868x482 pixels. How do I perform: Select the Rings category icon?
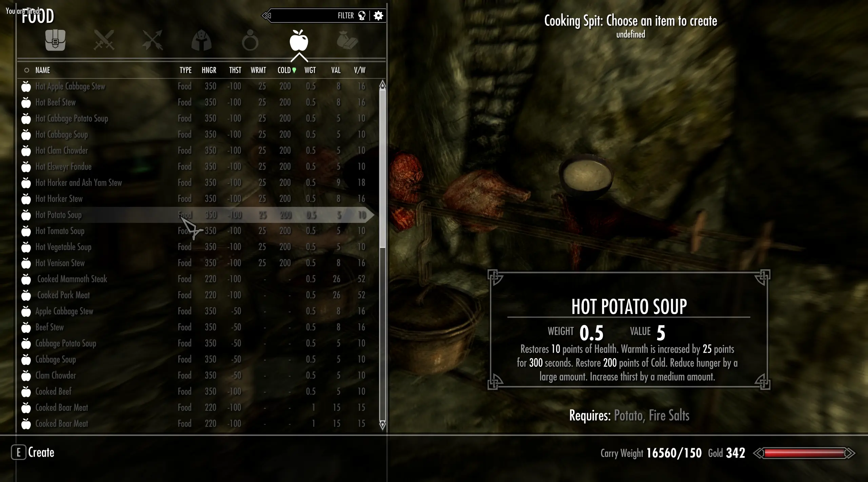[x=250, y=41]
